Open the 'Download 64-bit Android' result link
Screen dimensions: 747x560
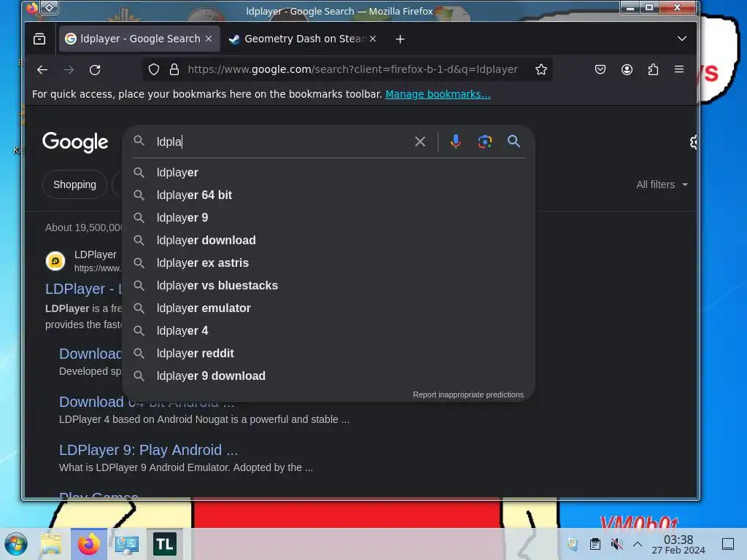[147, 402]
